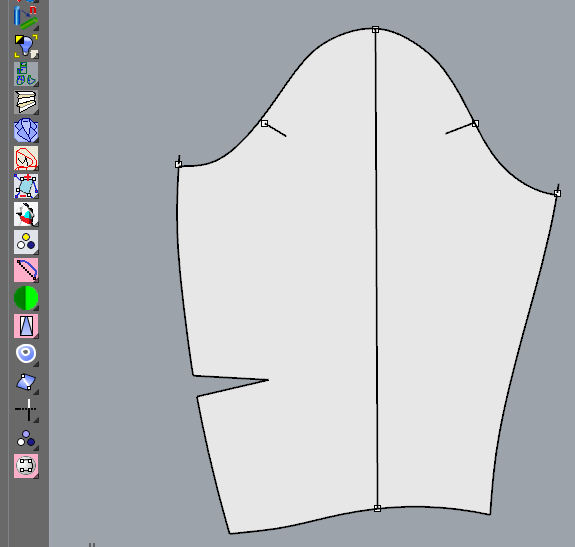Image resolution: width=575 pixels, height=547 pixels.
Task: Click the purple, white, navy circles icon
Action: (26, 438)
